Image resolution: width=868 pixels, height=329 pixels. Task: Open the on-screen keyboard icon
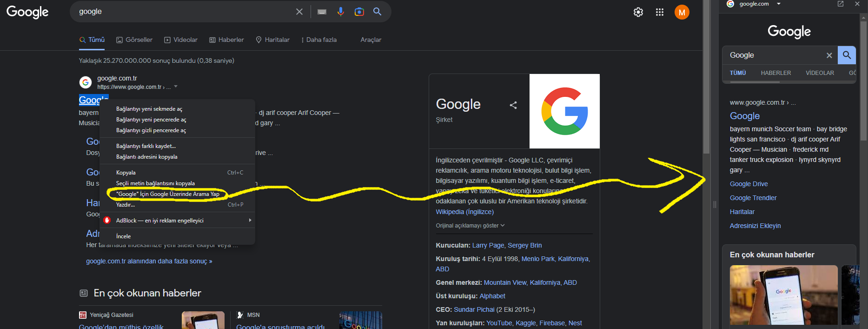322,12
